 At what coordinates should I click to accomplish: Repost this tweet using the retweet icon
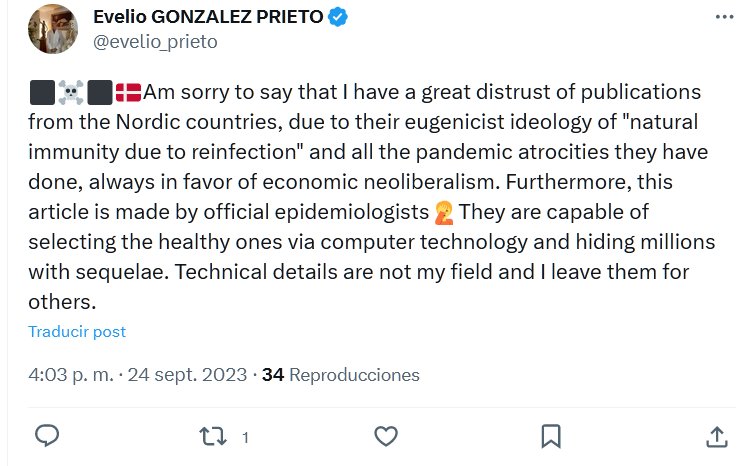tap(213, 436)
